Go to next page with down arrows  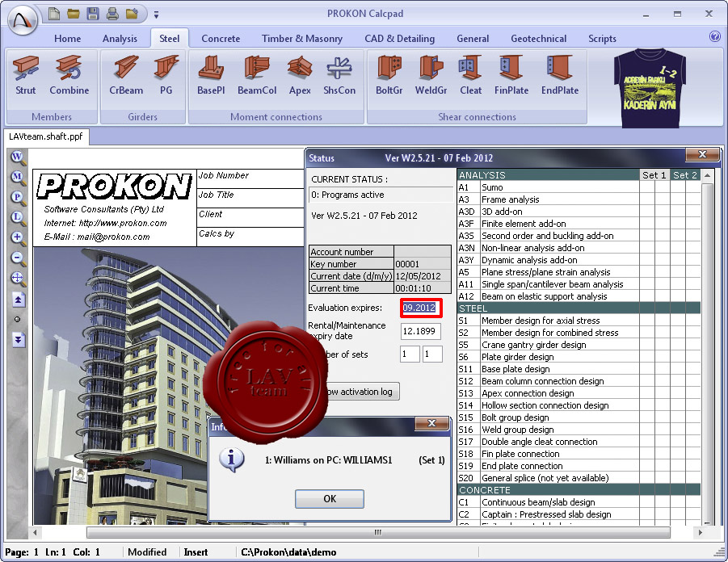click(x=18, y=339)
